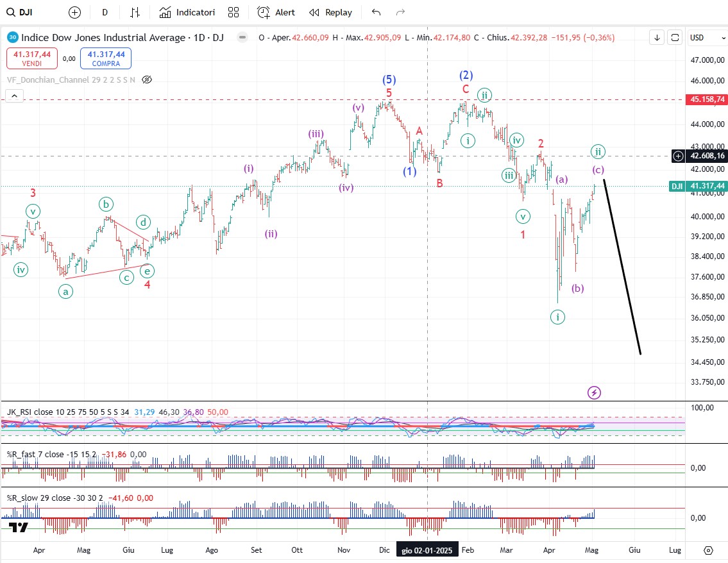Select the 45.158,74 price label
This screenshot has width=728, height=563.
(x=707, y=99)
